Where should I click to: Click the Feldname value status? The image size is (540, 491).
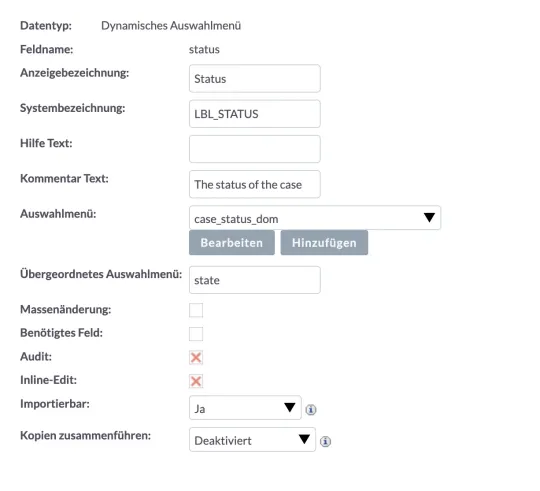pos(204,50)
